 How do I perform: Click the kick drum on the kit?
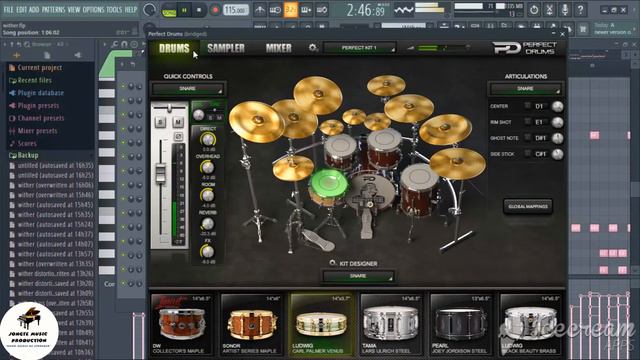pyautogui.click(x=370, y=193)
